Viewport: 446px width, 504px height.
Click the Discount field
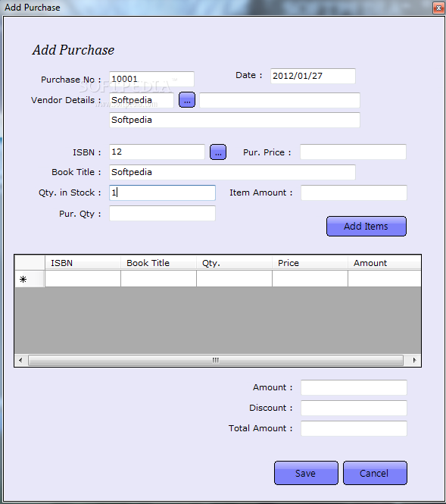pyautogui.click(x=354, y=408)
